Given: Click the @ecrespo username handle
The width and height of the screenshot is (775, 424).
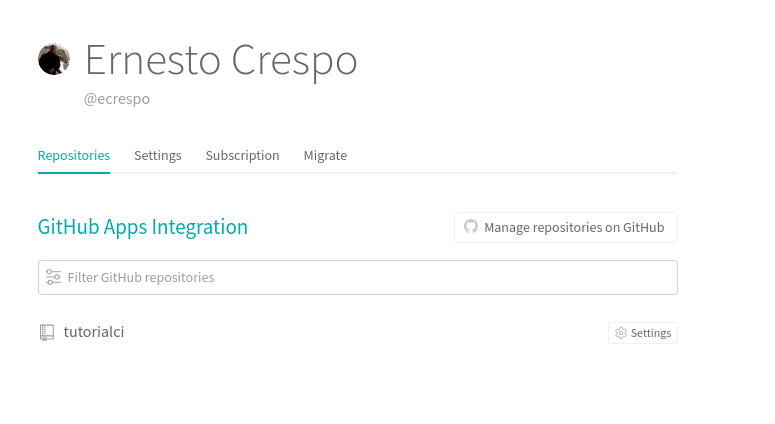Looking at the screenshot, I should pos(117,99).
